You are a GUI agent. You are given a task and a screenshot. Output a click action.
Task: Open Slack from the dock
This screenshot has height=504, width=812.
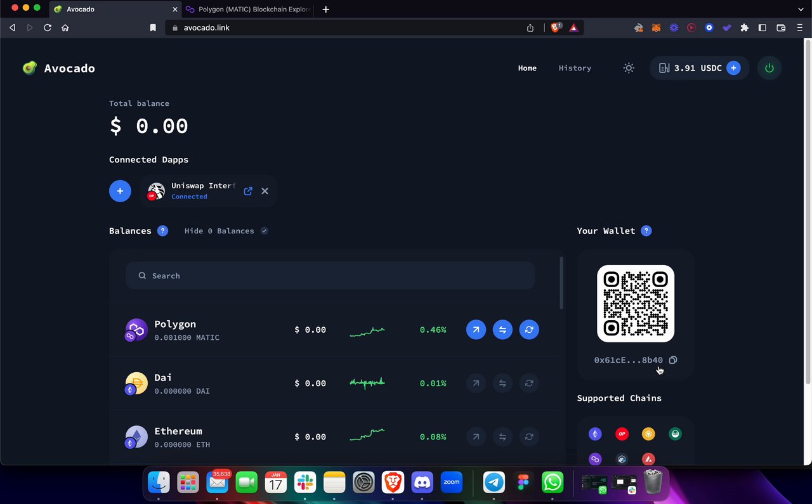pos(305,483)
